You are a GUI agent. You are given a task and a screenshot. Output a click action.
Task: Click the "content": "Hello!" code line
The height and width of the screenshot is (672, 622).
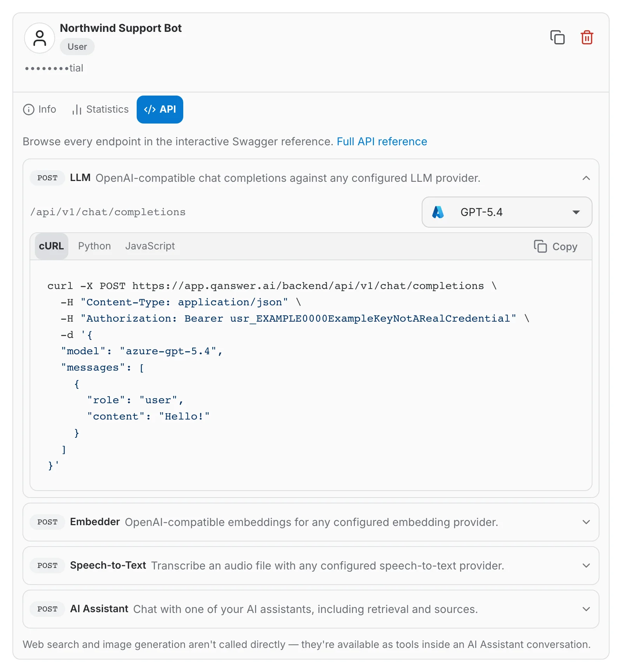click(148, 416)
